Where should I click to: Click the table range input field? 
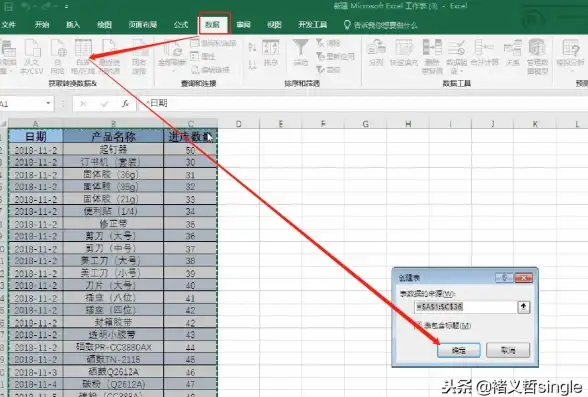(465, 307)
